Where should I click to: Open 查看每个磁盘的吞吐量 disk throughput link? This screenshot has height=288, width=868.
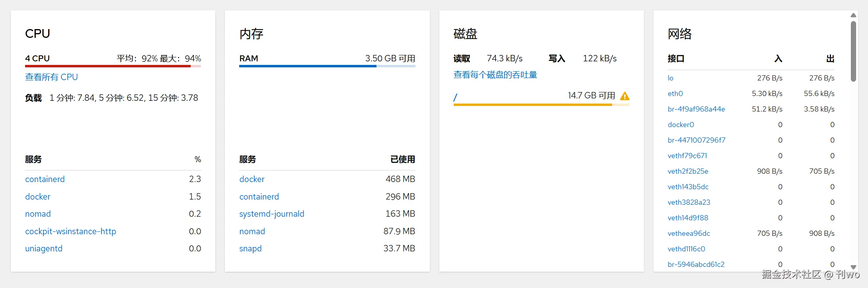(495, 75)
